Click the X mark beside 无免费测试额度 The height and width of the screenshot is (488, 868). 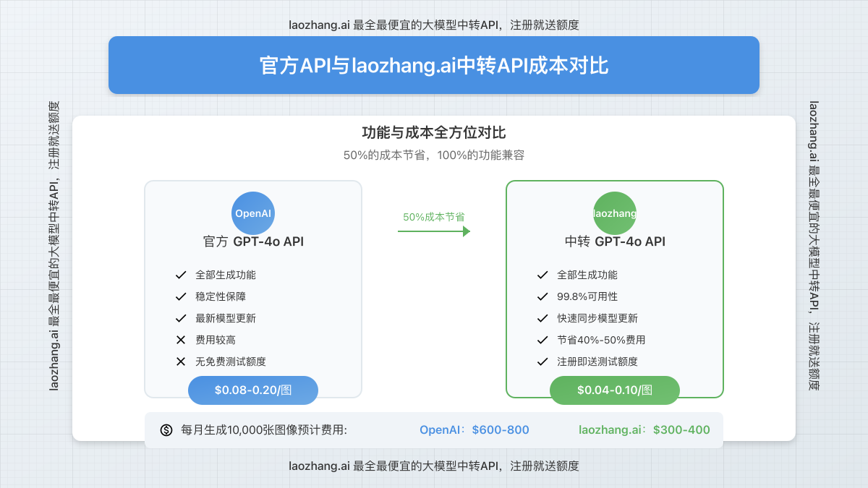click(x=181, y=361)
